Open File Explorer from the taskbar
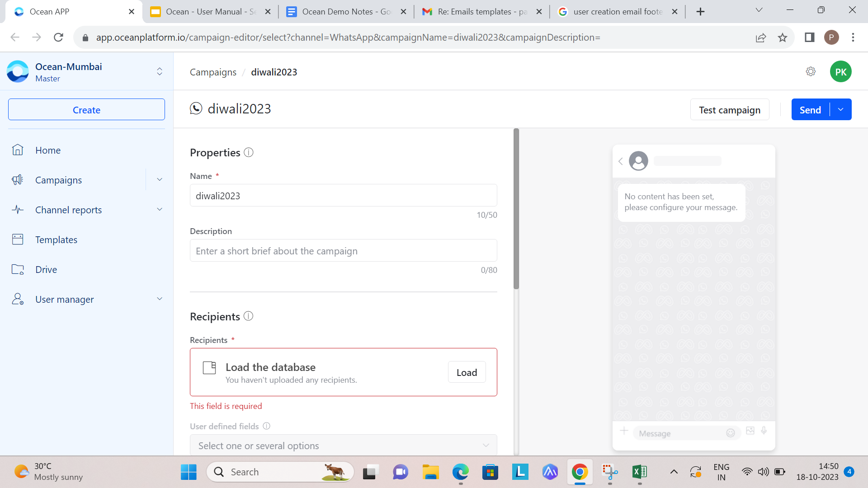The image size is (868, 488). pyautogui.click(x=430, y=472)
